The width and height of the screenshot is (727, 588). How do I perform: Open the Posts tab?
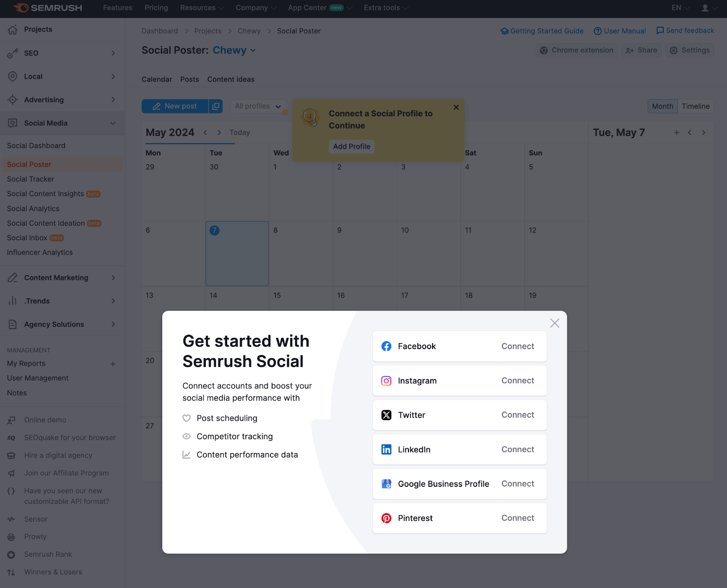(189, 79)
